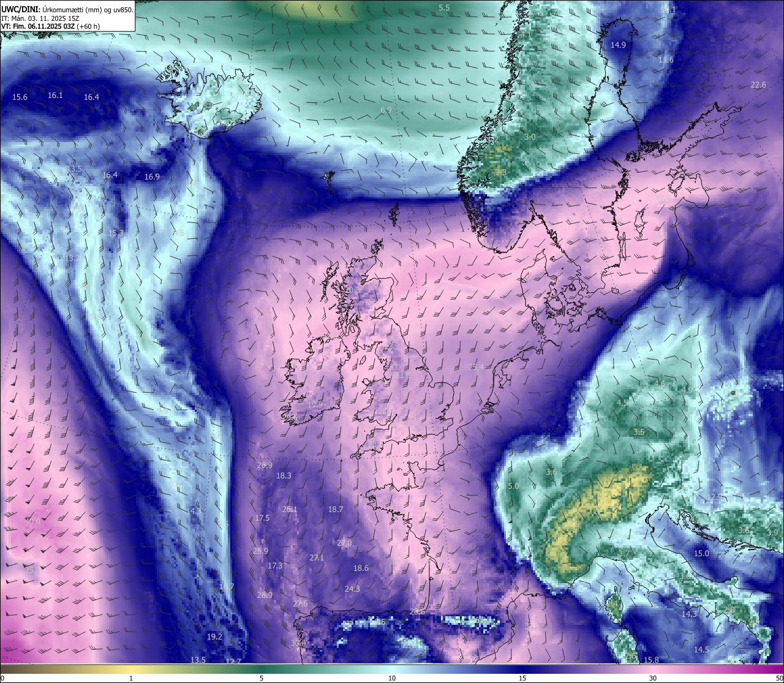Click the 26.1 value label
The image size is (784, 683).
290,510
